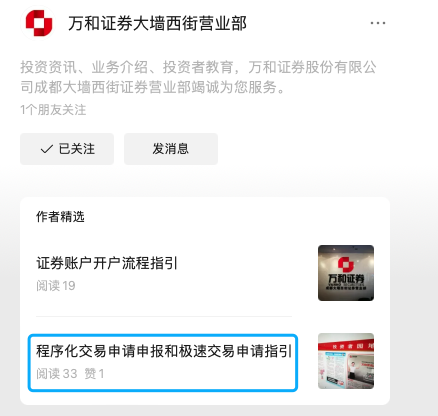Image resolution: width=438 pixels, height=416 pixels.
Task: Click the description line starting with 投资资讯
Action: click(x=199, y=67)
